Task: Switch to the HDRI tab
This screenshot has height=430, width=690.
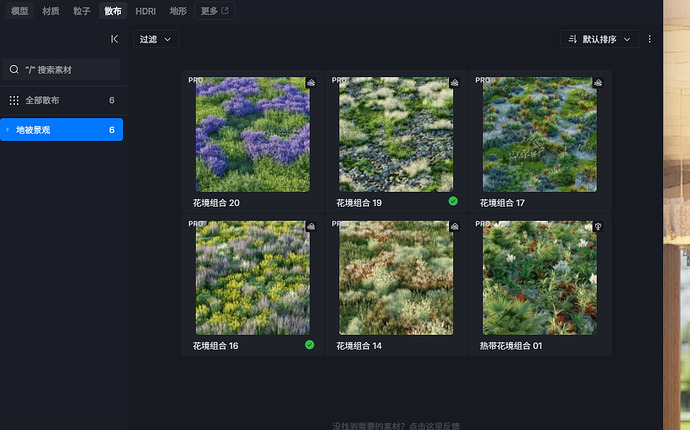Action: (146, 11)
